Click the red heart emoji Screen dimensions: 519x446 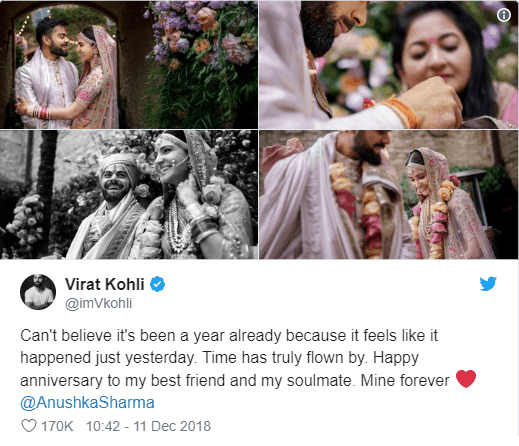466,379
